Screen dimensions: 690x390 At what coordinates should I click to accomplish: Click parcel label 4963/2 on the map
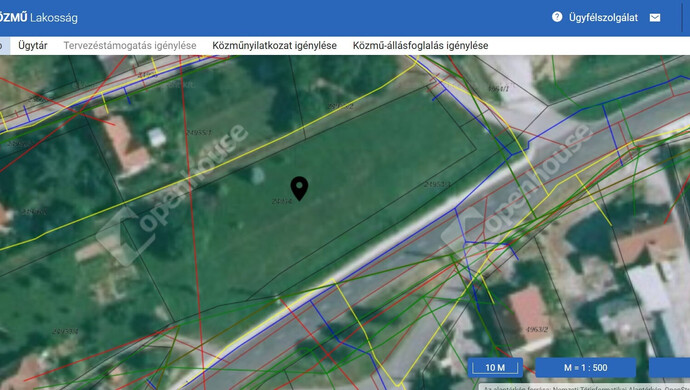click(536, 329)
